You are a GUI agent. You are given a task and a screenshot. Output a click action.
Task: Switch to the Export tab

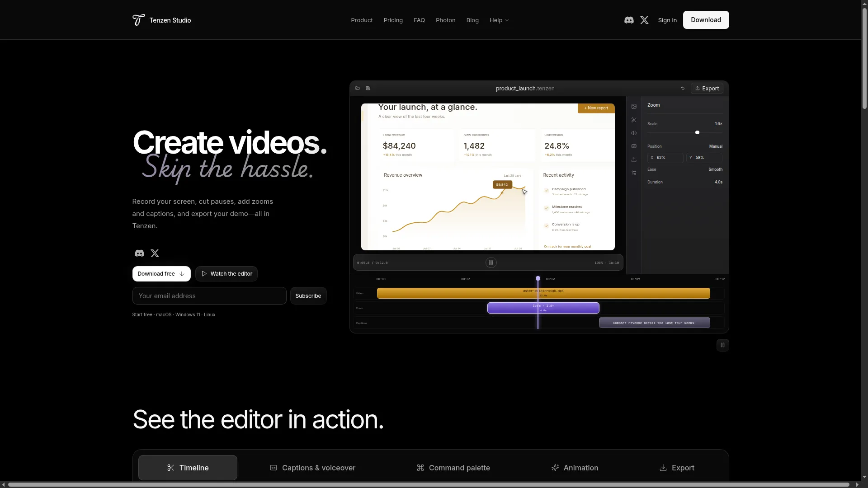tap(677, 468)
